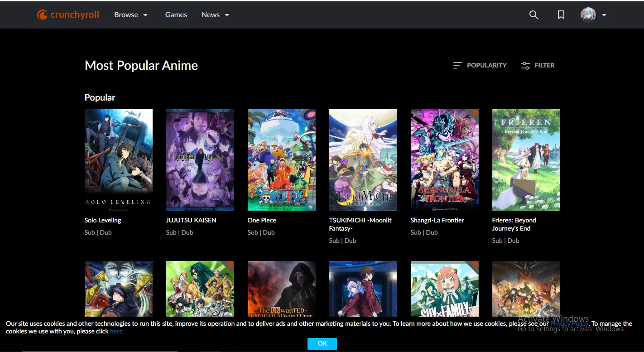Viewport: 644px width, 352px height.
Task: Click Frieren: Beyond Journey's End title
Action: coord(514,224)
